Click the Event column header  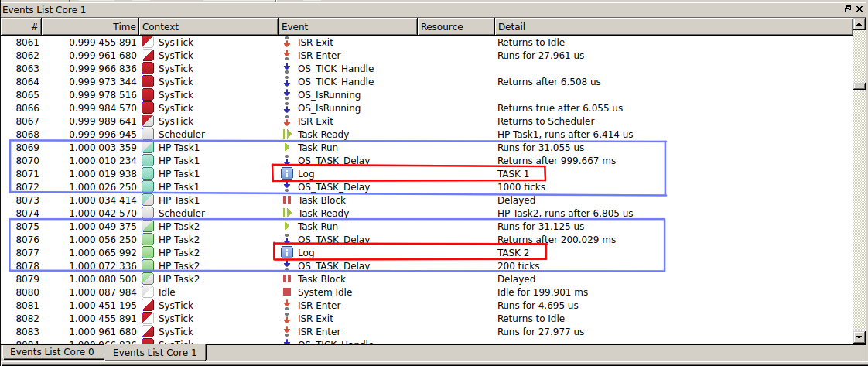click(347, 26)
